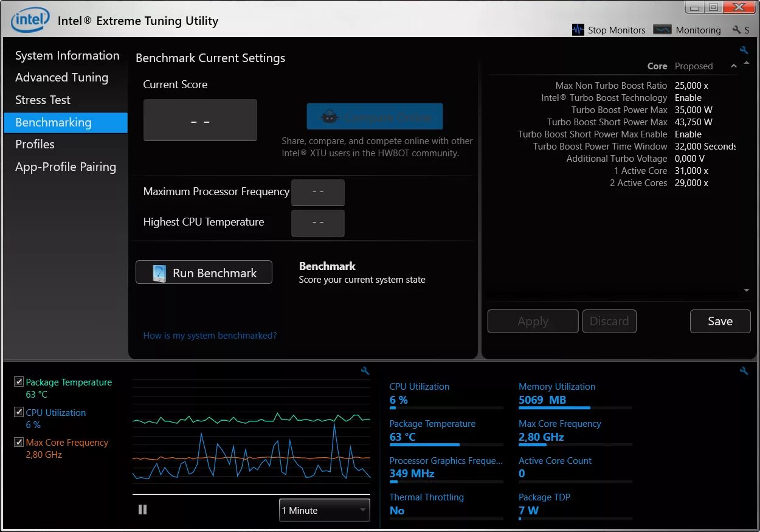Screen dimensions: 760x532
Task: Click the Monitoring graph icon
Action: click(662, 30)
